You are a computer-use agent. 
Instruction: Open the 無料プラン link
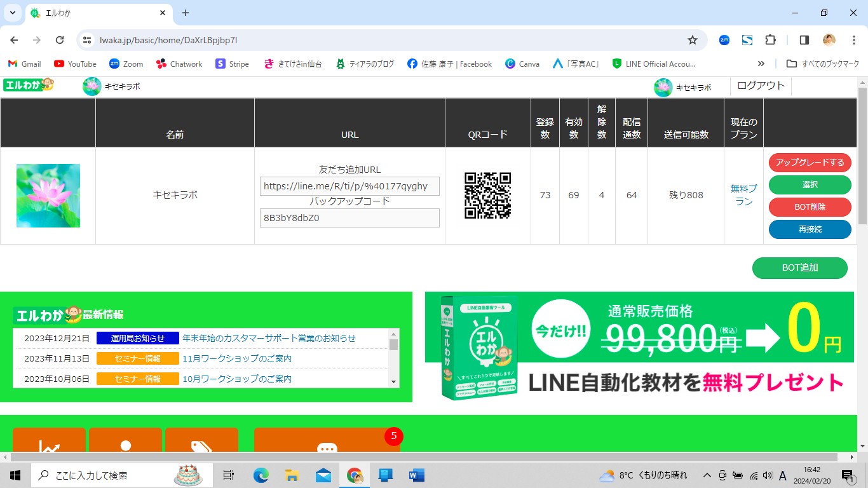[743, 195]
